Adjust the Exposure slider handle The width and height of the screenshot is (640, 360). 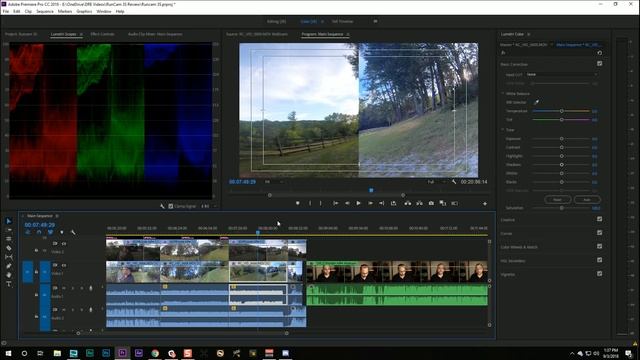coord(562,139)
